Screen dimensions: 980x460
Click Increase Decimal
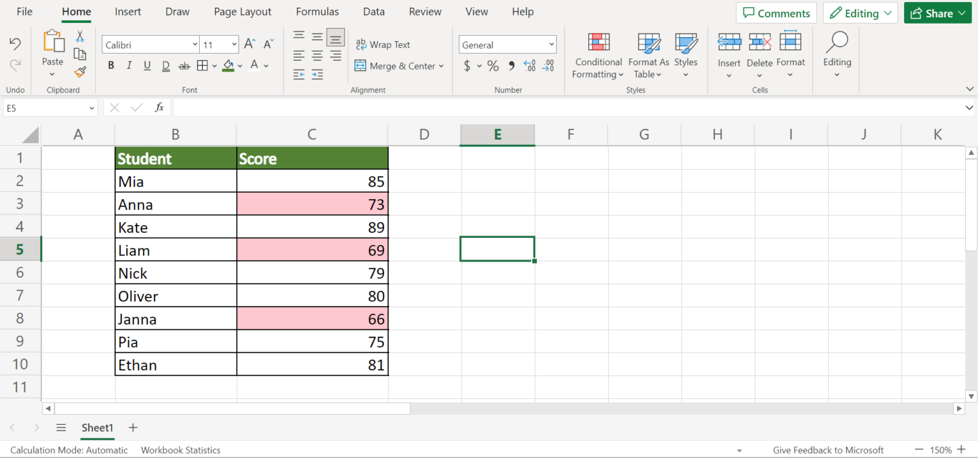[x=530, y=65]
